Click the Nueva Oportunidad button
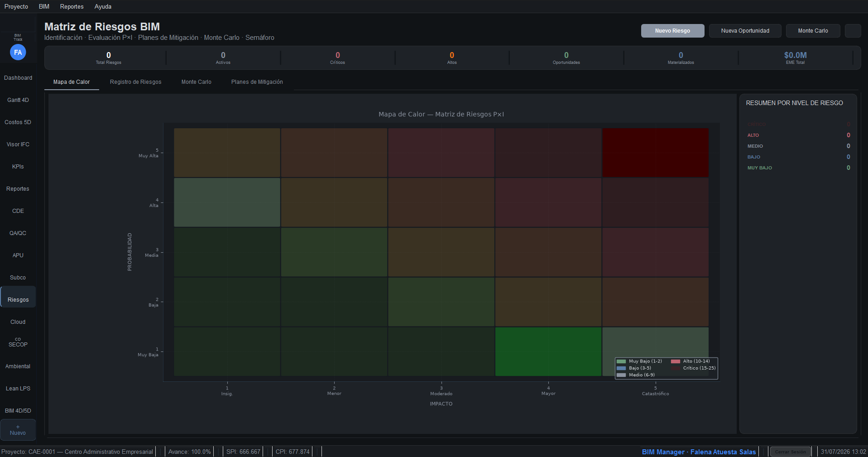The width and height of the screenshot is (868, 457). 745,31
